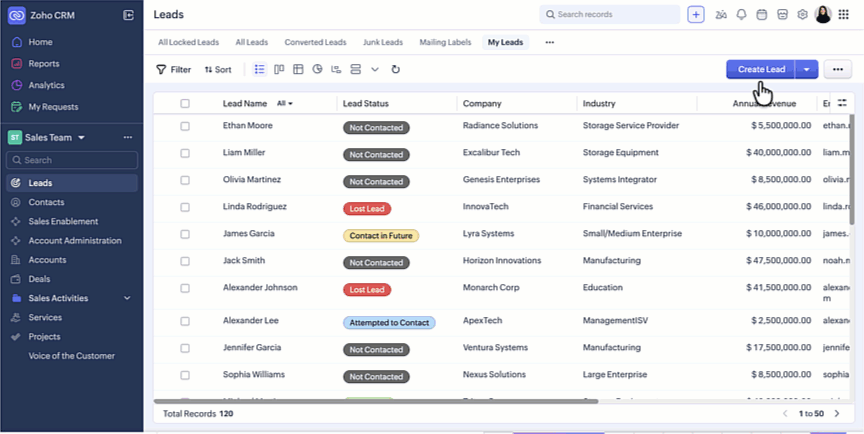Image resolution: width=864 pixels, height=434 pixels.
Task: Open the chart view icon
Action: point(317,69)
